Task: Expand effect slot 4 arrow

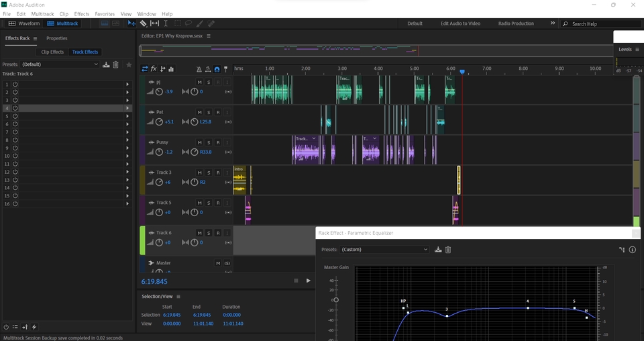Action: coord(127,108)
